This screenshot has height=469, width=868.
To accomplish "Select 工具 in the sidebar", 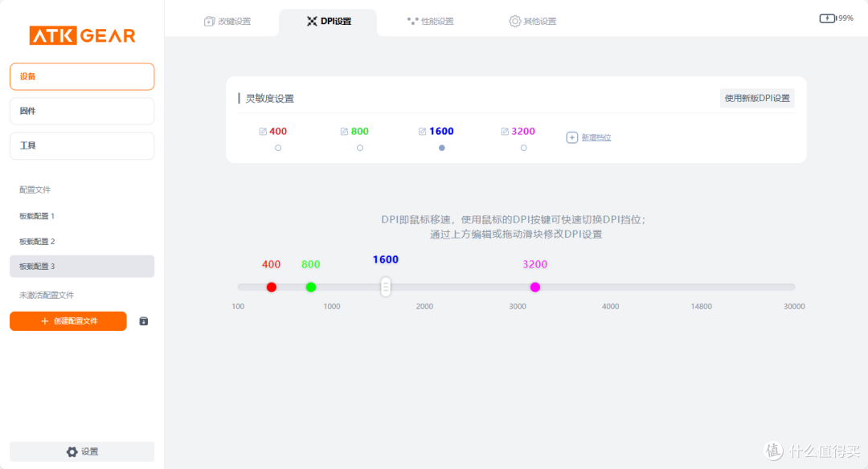I will tap(82, 145).
